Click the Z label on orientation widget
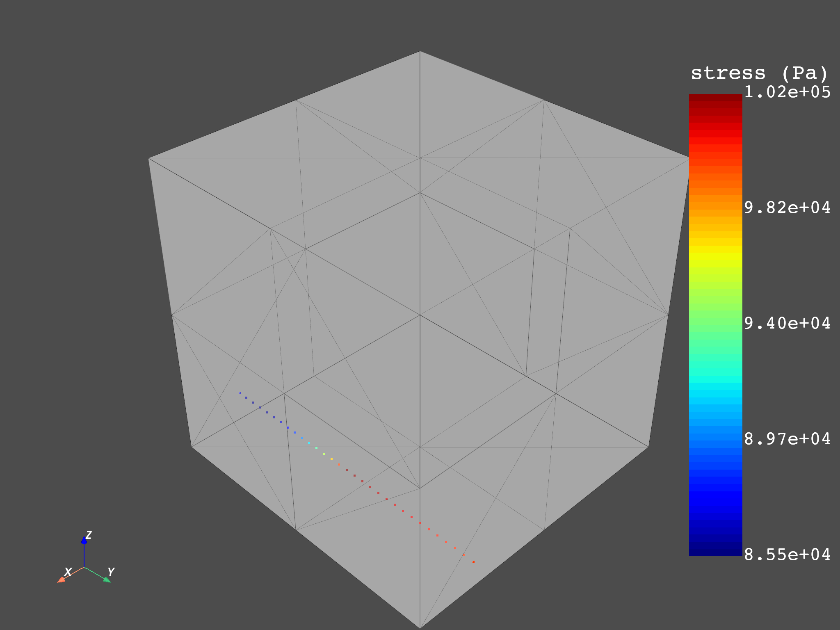Image resolution: width=840 pixels, height=630 pixels. point(89,535)
